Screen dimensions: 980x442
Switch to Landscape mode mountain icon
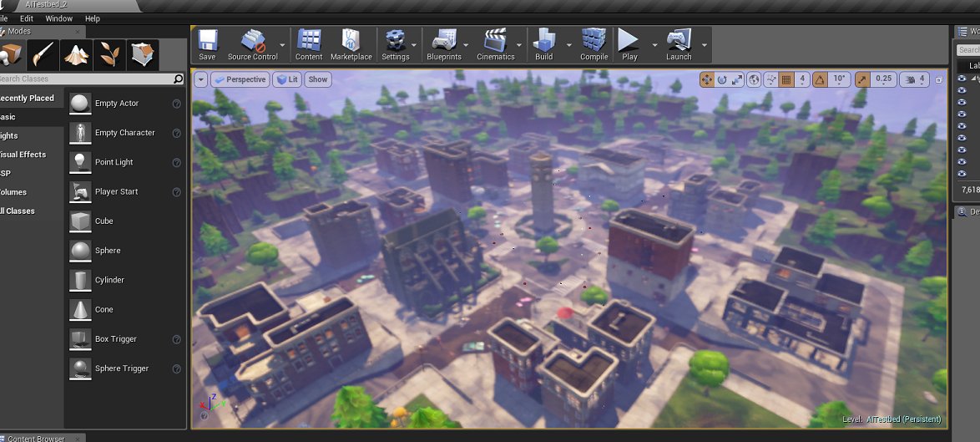coord(76,55)
